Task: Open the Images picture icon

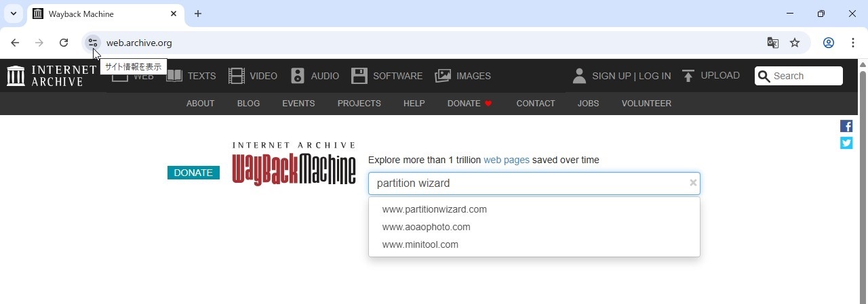Action: pyautogui.click(x=443, y=76)
